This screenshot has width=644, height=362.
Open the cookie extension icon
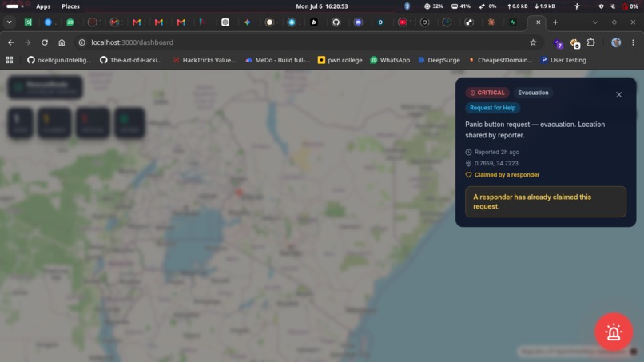coord(575,43)
